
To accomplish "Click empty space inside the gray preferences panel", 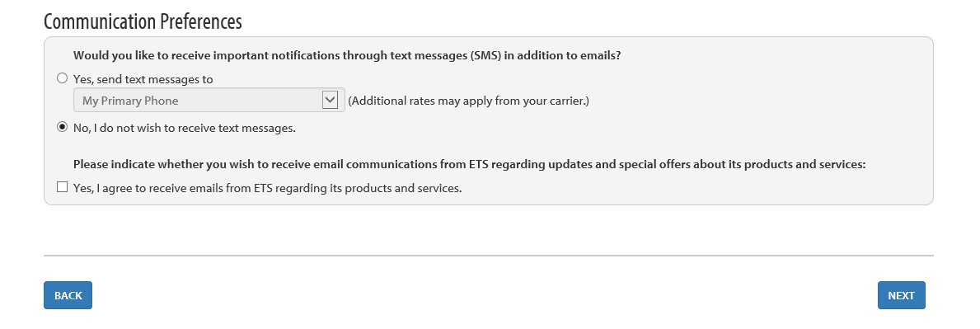I will pos(750,119).
